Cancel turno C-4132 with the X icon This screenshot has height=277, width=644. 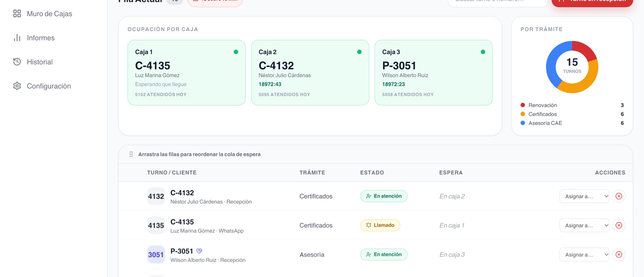point(619,196)
